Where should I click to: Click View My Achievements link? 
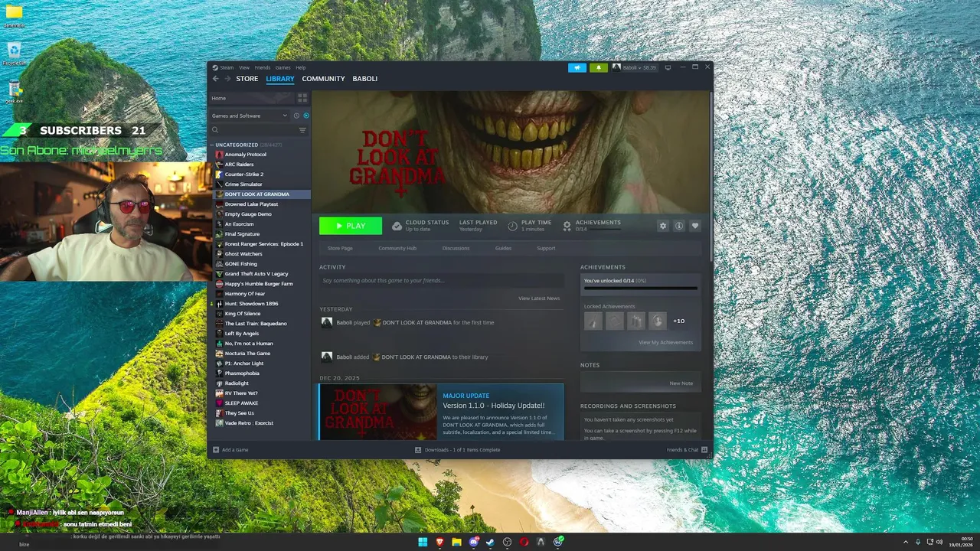coord(665,342)
